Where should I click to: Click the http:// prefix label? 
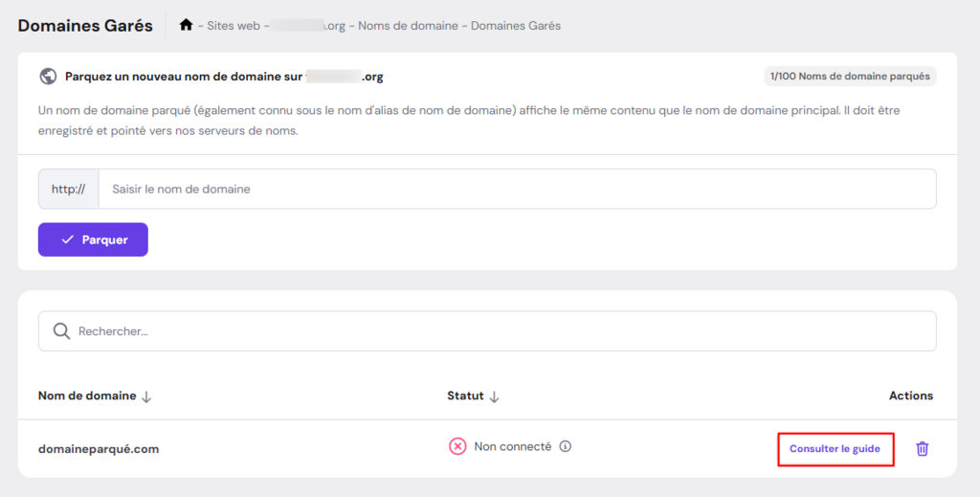click(68, 189)
